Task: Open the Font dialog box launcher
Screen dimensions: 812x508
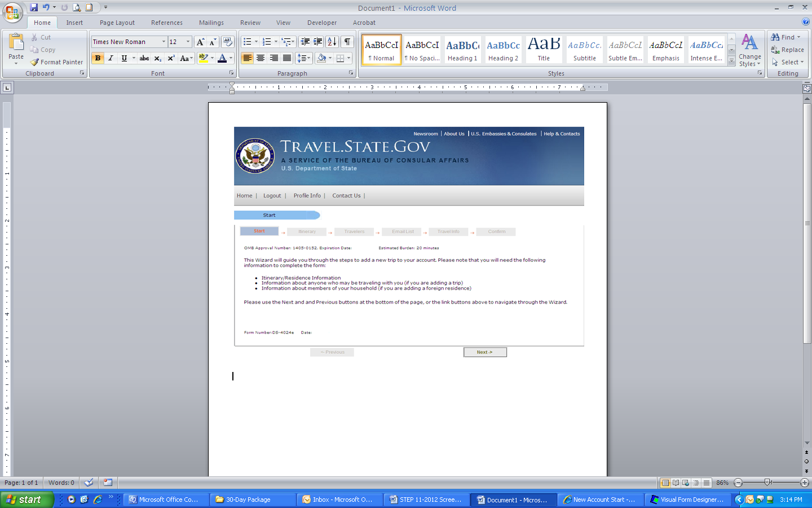Action: 231,73
